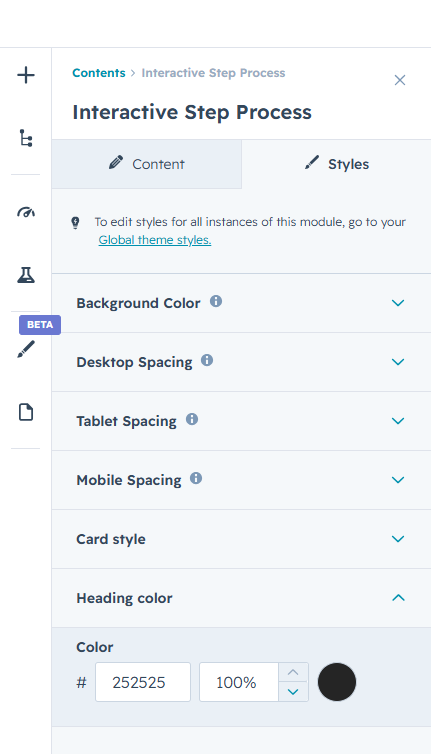The image size is (431, 754).
Task: Select the Styles tab
Action: pos(336,164)
